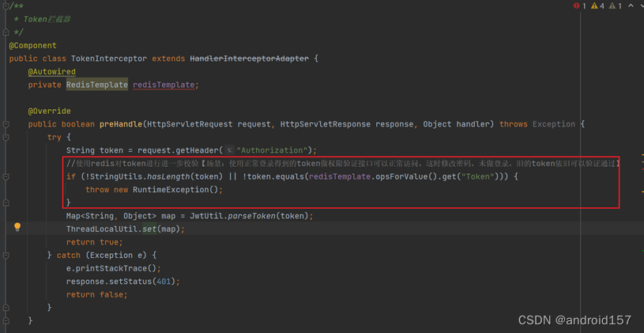Click e.printStackTrace() call
Screen dimensions: 644x333
coord(111,268)
